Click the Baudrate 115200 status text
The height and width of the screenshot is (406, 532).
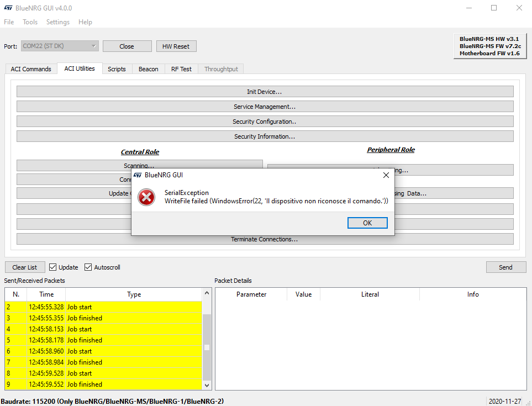(112, 402)
